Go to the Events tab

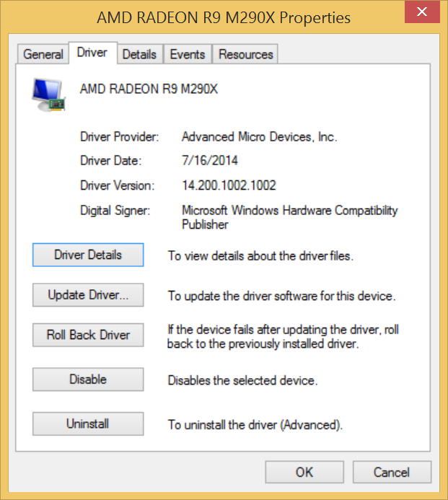click(188, 54)
